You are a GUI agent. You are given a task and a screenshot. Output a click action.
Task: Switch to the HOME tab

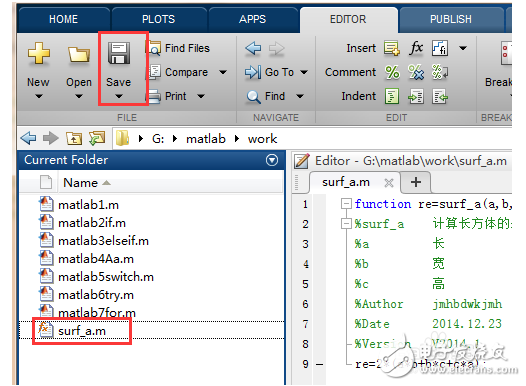(x=64, y=19)
